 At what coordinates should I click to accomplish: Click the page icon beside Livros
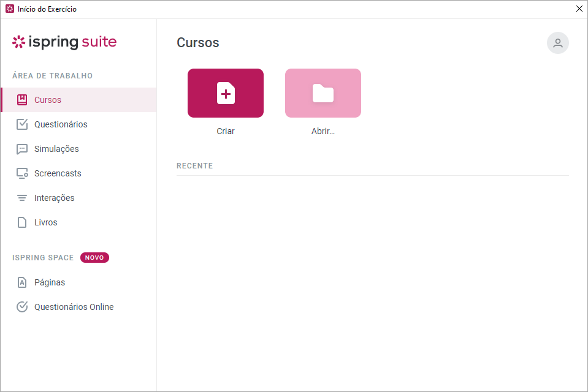[22, 222]
